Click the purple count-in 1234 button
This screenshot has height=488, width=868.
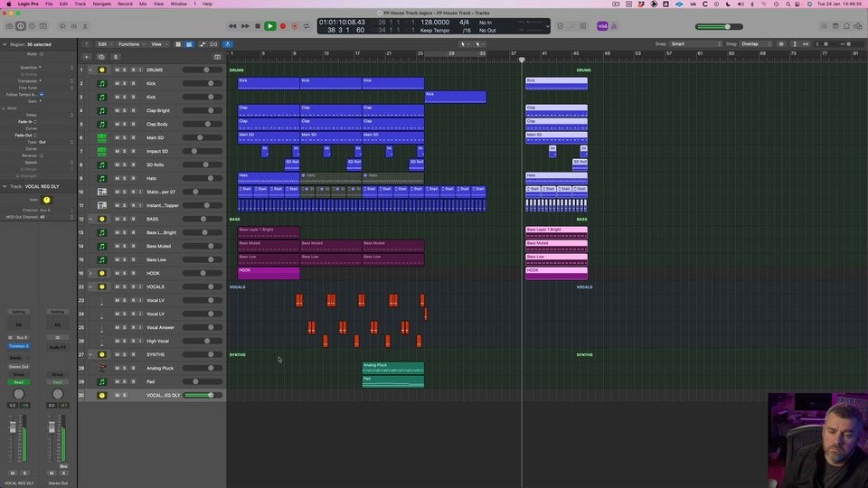tap(602, 26)
